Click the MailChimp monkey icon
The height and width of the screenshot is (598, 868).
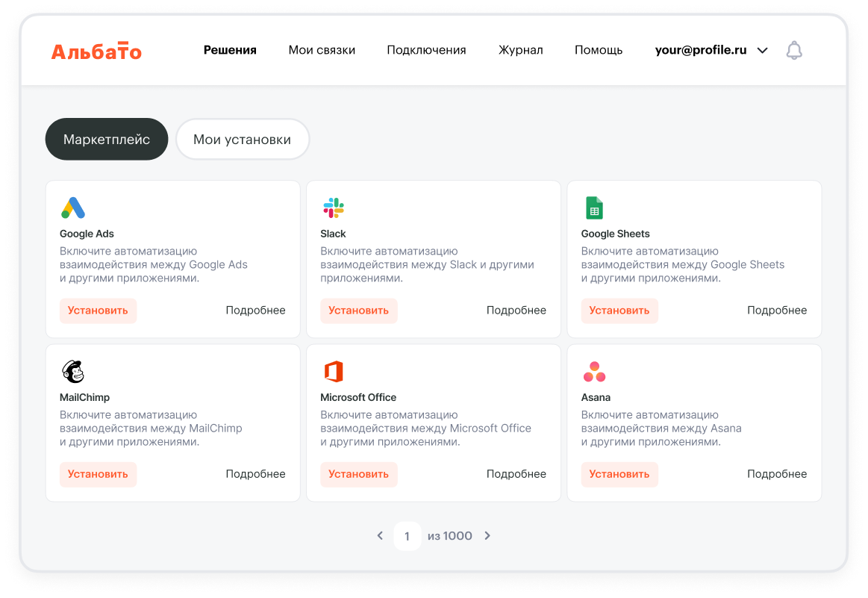(73, 371)
